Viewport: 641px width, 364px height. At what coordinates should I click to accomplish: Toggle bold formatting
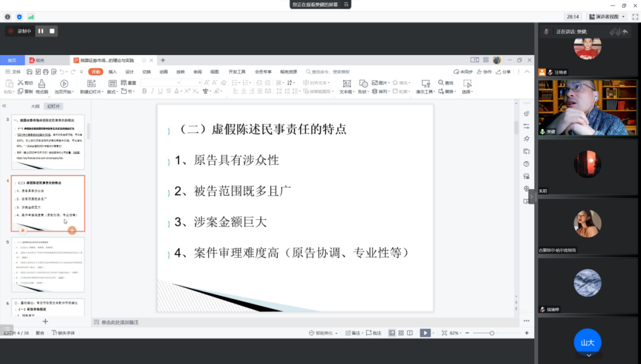[144, 91]
